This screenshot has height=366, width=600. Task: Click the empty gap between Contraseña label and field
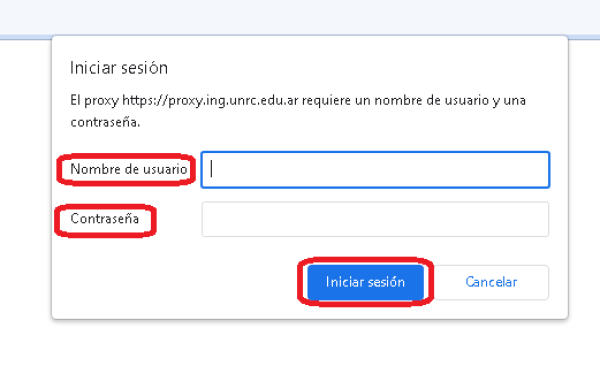(178, 219)
